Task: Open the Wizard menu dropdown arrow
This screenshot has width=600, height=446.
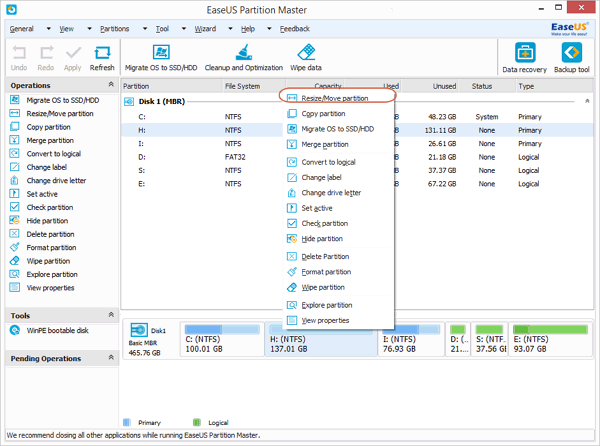Action: [x=230, y=28]
